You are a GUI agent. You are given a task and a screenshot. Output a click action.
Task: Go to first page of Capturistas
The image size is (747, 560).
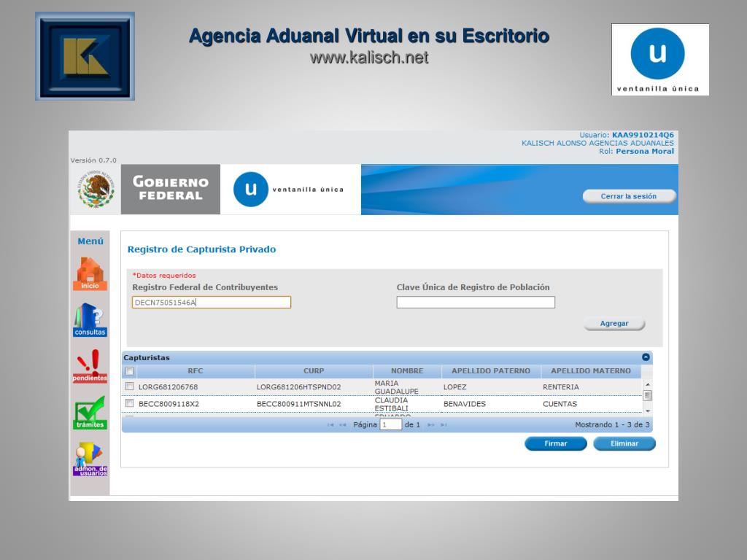tap(330, 425)
